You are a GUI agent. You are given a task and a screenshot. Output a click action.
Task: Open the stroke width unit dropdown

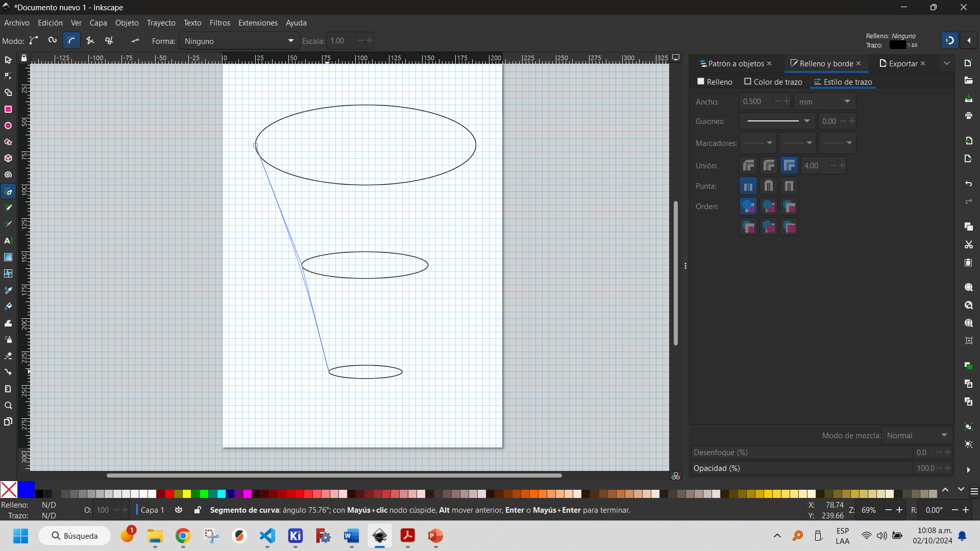[x=824, y=102]
